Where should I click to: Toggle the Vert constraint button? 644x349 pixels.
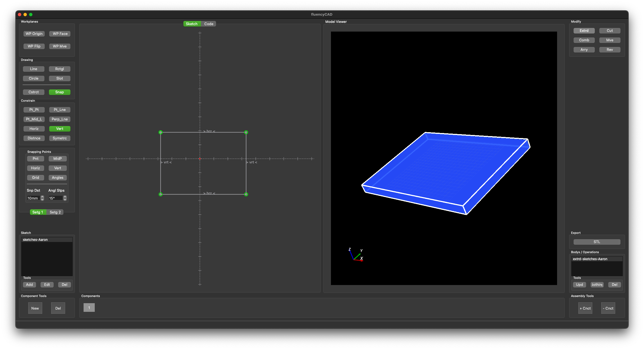(x=60, y=129)
